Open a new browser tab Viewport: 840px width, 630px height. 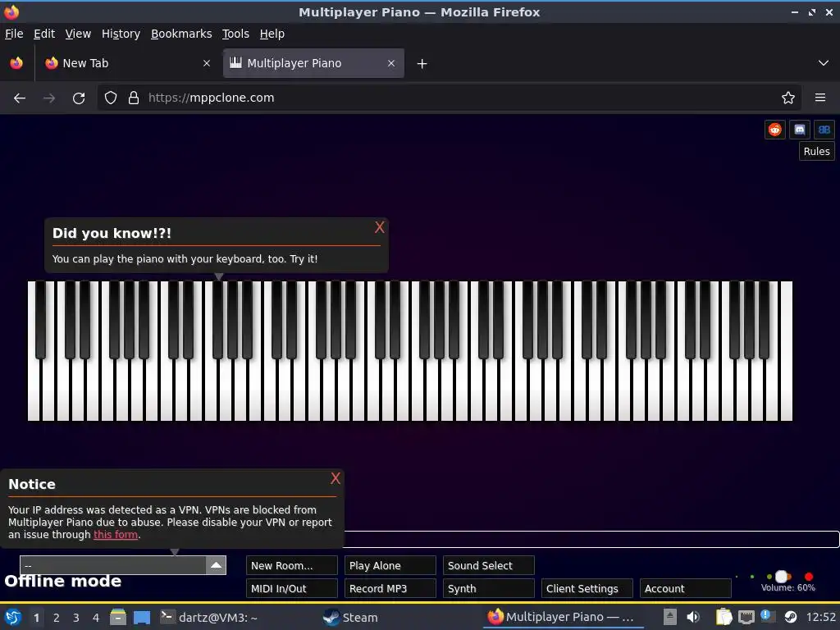point(422,64)
